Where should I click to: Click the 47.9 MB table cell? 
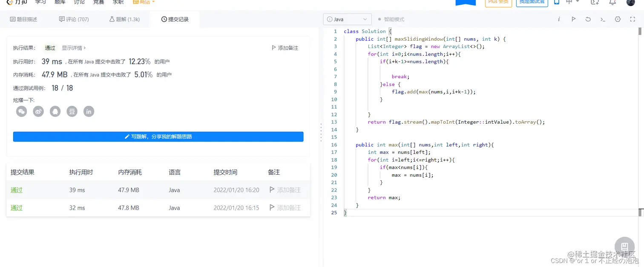[x=129, y=190]
